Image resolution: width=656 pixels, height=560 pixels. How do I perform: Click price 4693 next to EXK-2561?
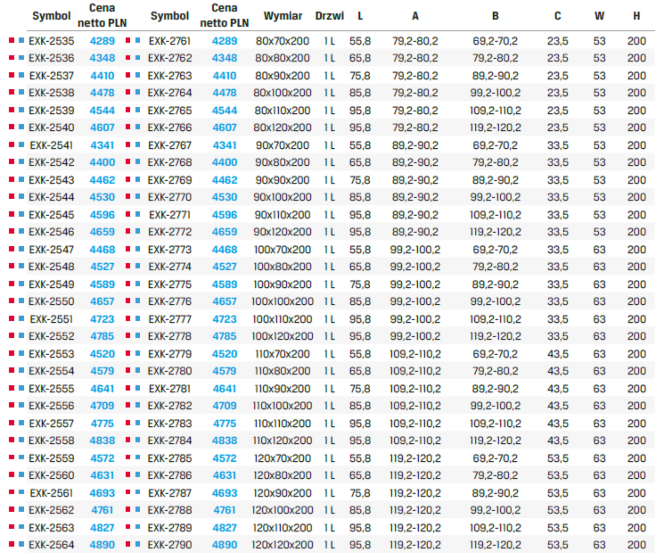[x=102, y=493]
